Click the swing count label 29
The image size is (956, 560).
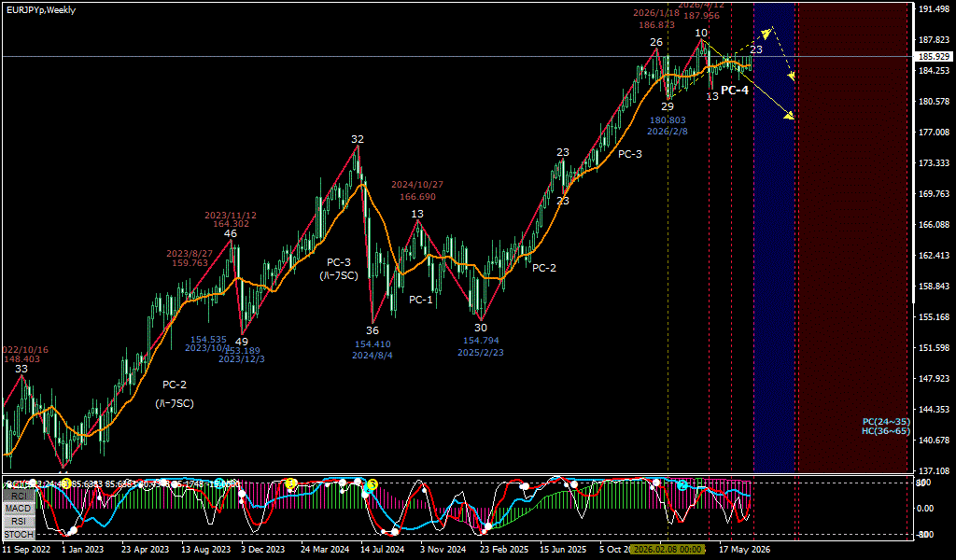pos(668,106)
